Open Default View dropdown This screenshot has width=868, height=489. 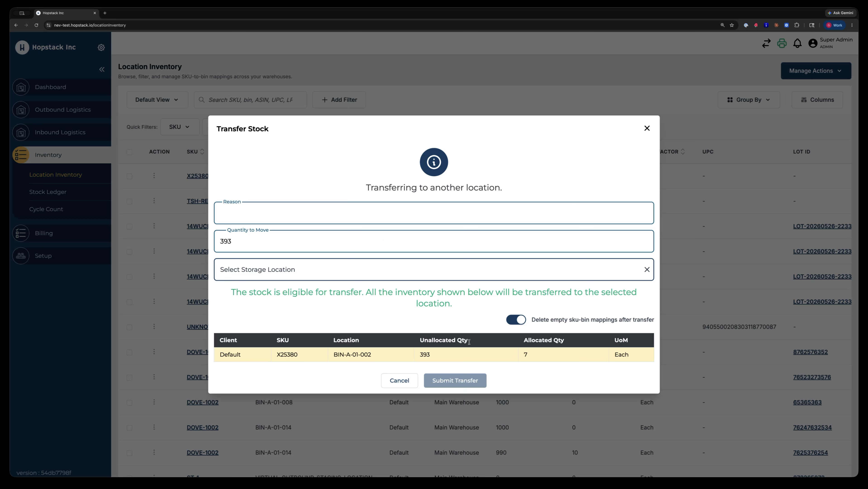coord(157,100)
